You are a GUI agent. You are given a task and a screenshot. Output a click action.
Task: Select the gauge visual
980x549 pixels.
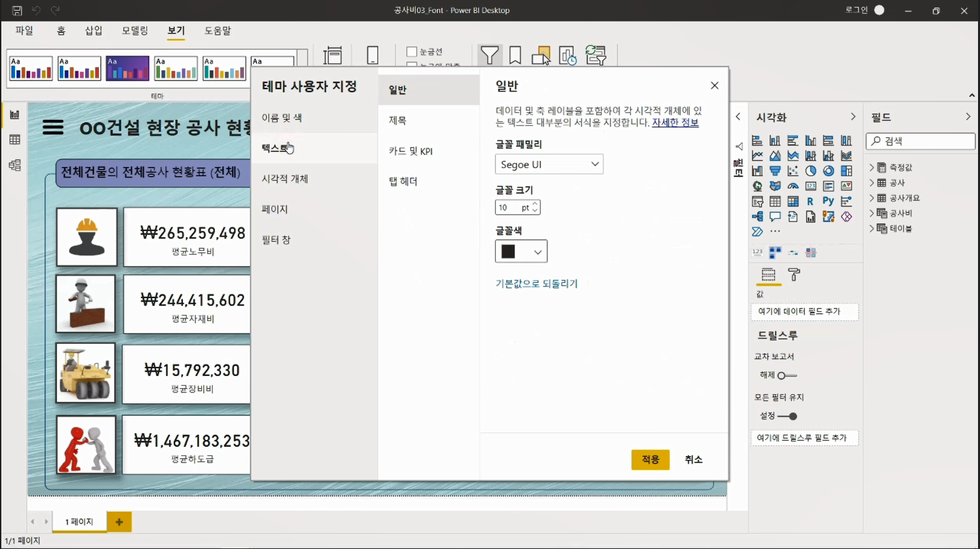793,186
